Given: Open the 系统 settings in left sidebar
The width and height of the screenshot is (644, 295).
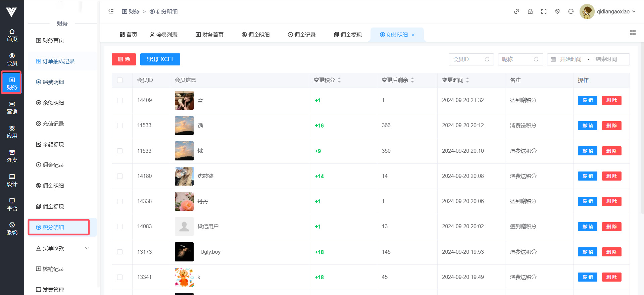Looking at the screenshot, I should pyautogui.click(x=12, y=229).
